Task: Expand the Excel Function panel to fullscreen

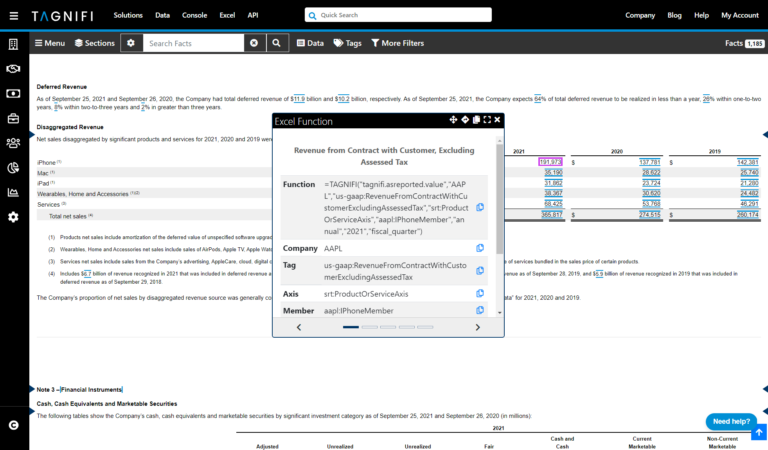Action: coord(487,119)
